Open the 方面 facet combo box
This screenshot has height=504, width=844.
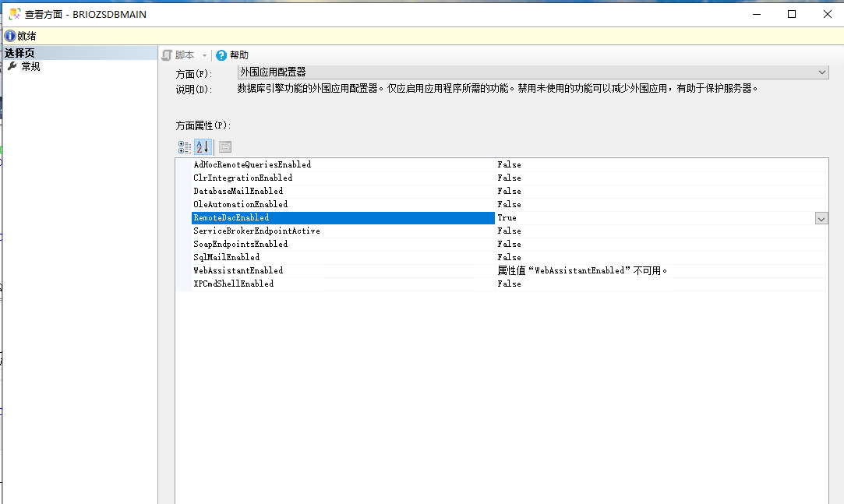pyautogui.click(x=533, y=72)
